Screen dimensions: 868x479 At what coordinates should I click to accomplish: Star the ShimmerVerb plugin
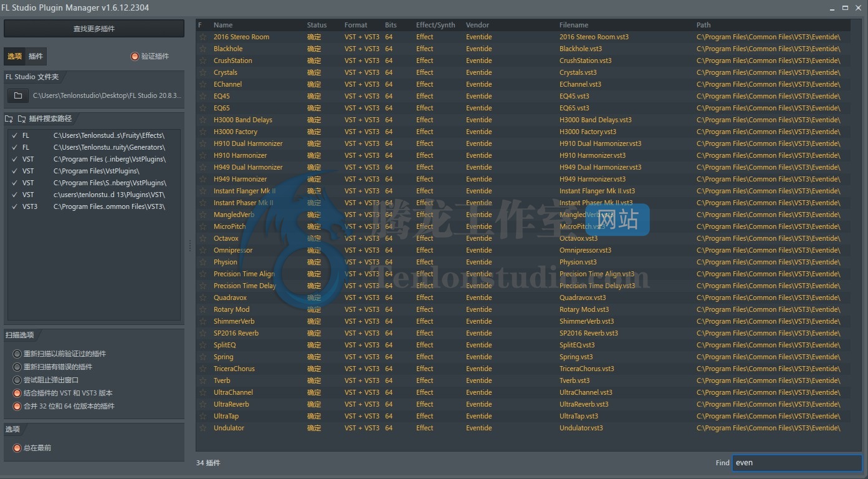coord(203,321)
